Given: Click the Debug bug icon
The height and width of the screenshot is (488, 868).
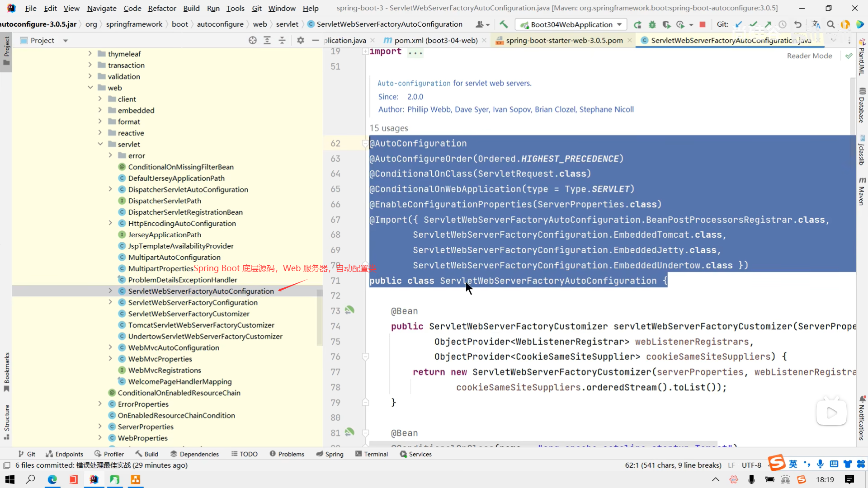Looking at the screenshot, I should tap(652, 24).
